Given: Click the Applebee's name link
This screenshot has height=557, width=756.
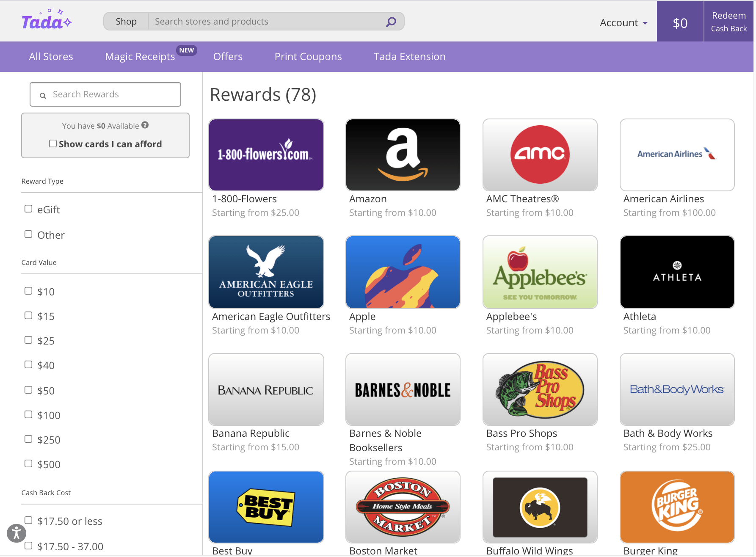Looking at the screenshot, I should point(511,317).
